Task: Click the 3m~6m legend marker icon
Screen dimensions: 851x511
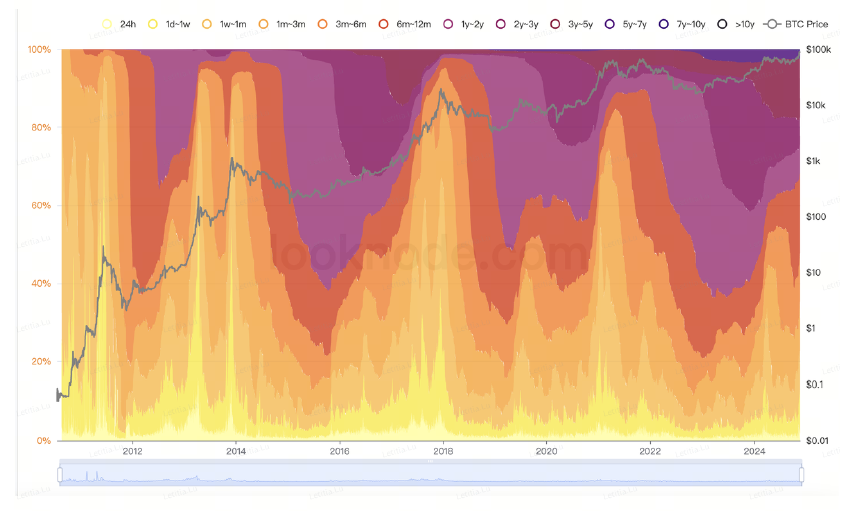Action: (322, 23)
